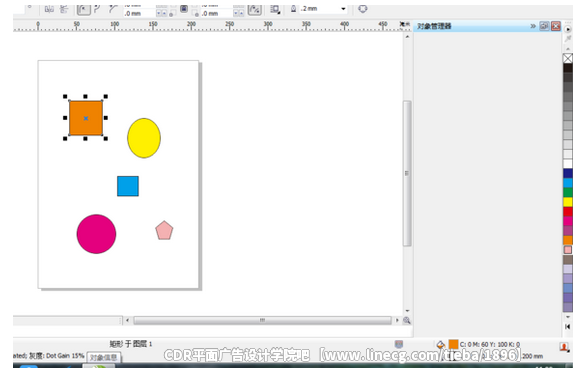Select the pink pentagon on page
The width and height of the screenshot is (579, 374).
(164, 230)
